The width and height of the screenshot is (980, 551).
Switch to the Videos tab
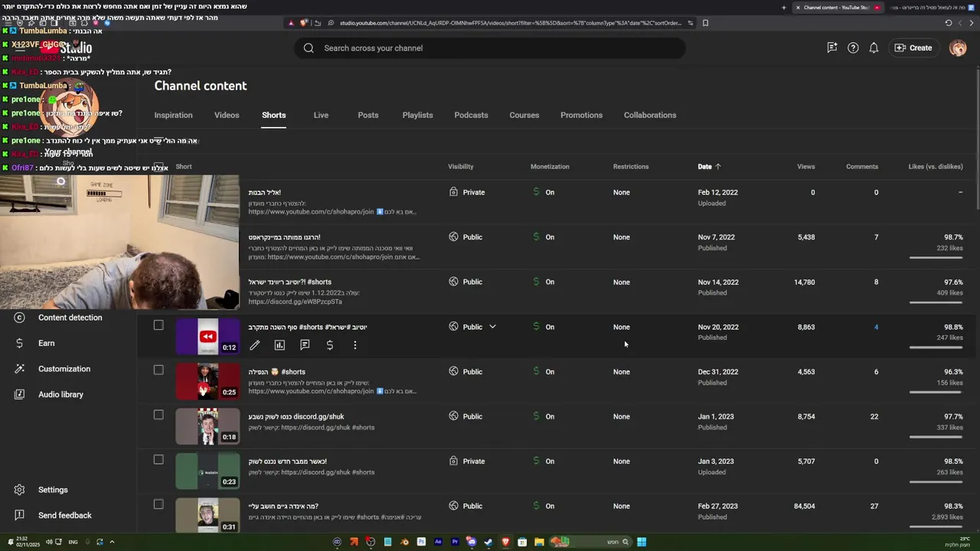tap(227, 115)
